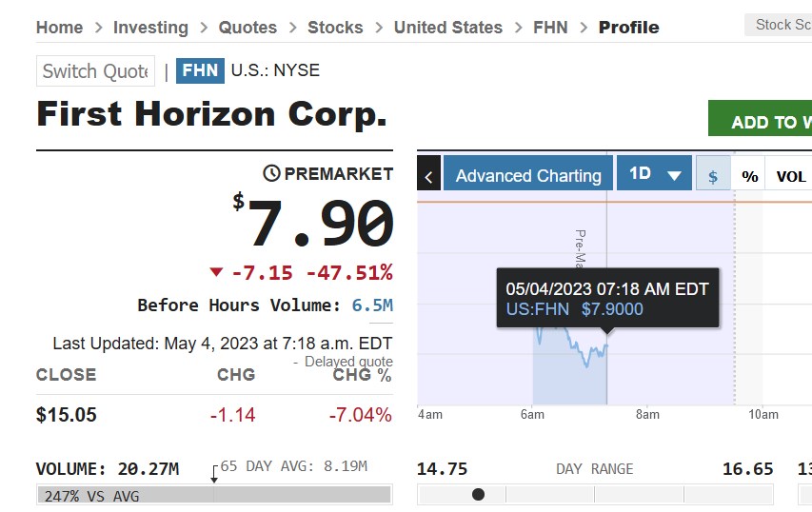Click the chart back arrow icon
This screenshot has width=812, height=512.
coord(428,176)
